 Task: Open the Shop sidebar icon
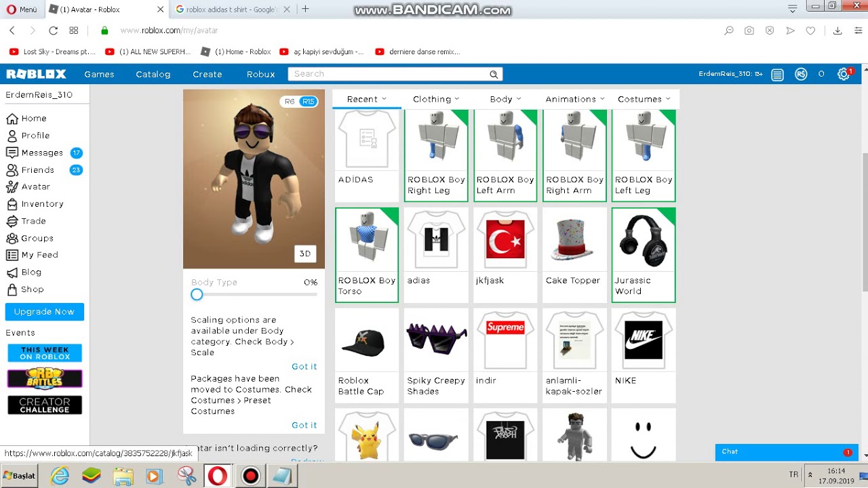[x=12, y=289]
